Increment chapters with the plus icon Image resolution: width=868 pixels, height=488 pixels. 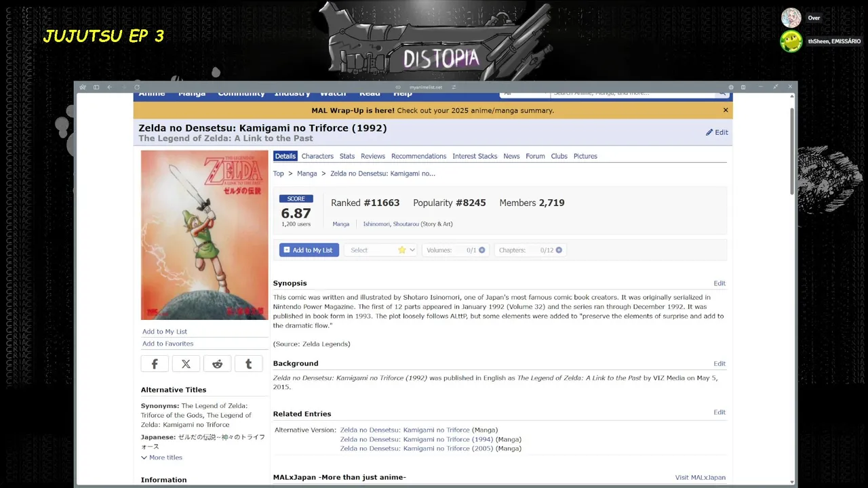coord(559,250)
